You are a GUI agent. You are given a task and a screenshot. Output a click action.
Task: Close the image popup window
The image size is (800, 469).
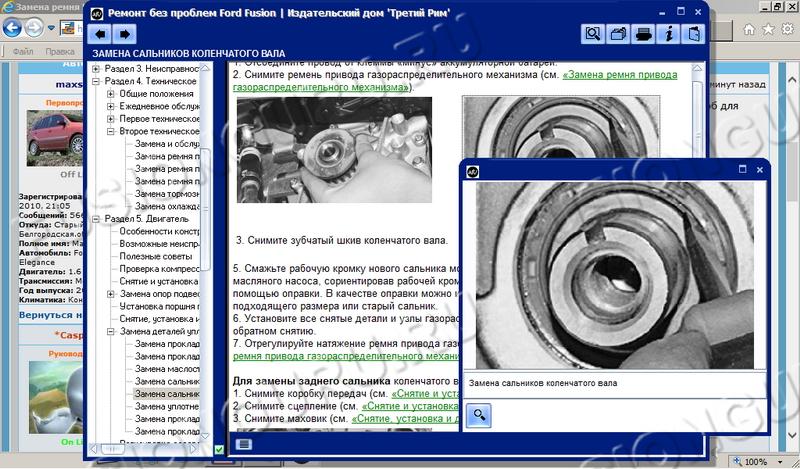(x=760, y=169)
